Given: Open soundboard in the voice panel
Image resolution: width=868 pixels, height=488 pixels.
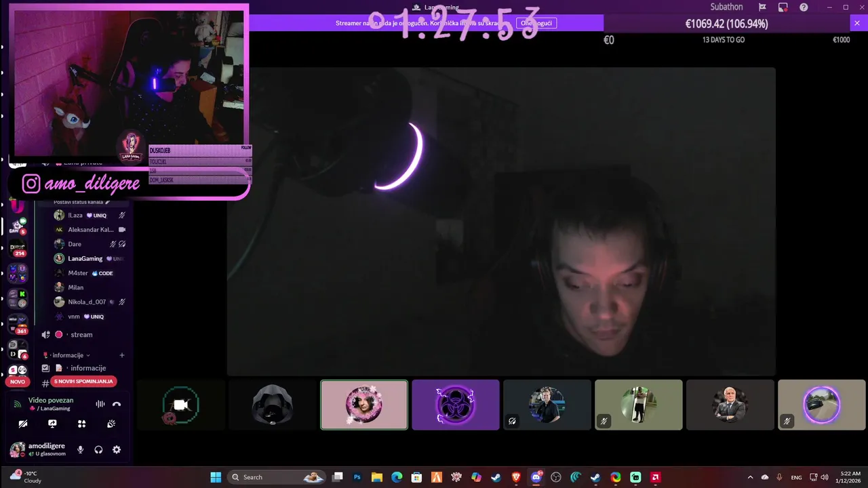Looking at the screenshot, I should tap(111, 424).
